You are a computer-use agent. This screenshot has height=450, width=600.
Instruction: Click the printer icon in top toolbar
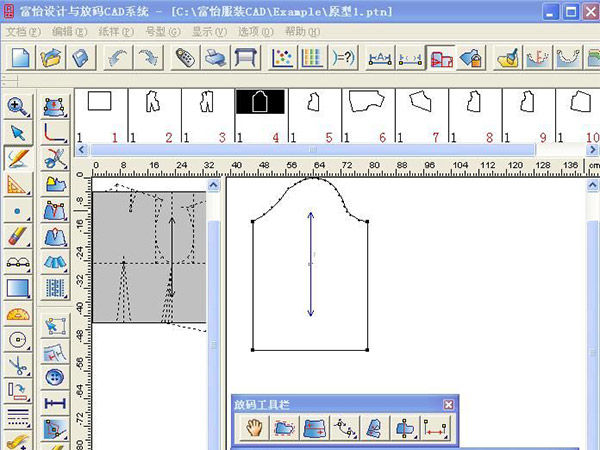click(x=215, y=59)
